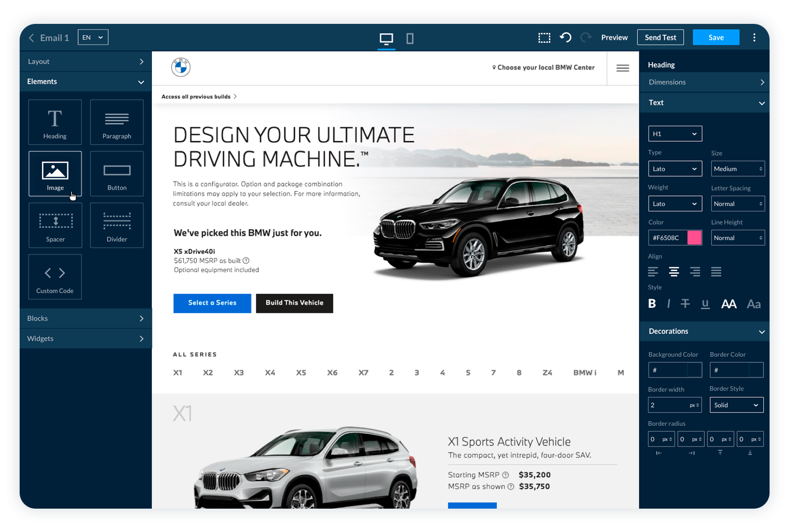Viewport: 794px width, 532px height.
Task: Align text center
Action: pyautogui.click(x=674, y=272)
